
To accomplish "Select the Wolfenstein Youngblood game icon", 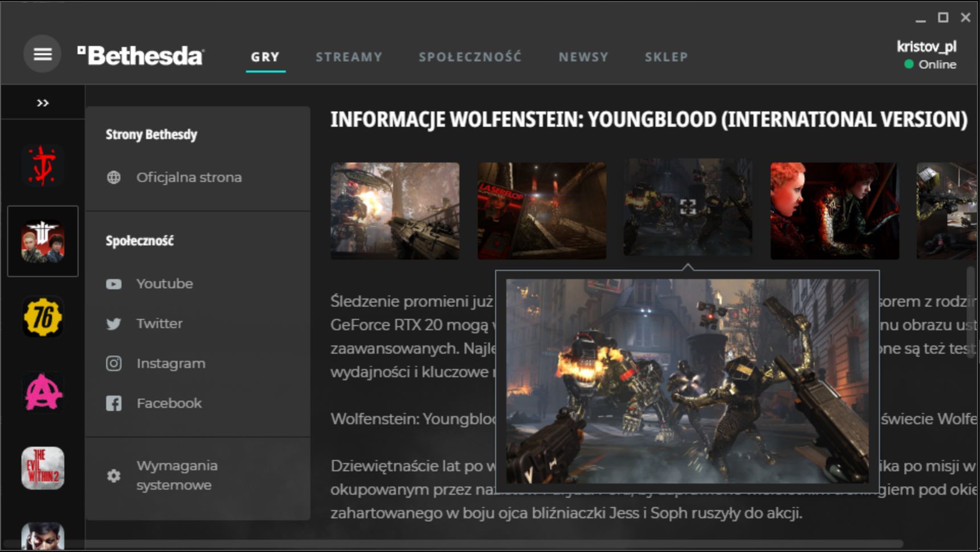I will point(43,241).
